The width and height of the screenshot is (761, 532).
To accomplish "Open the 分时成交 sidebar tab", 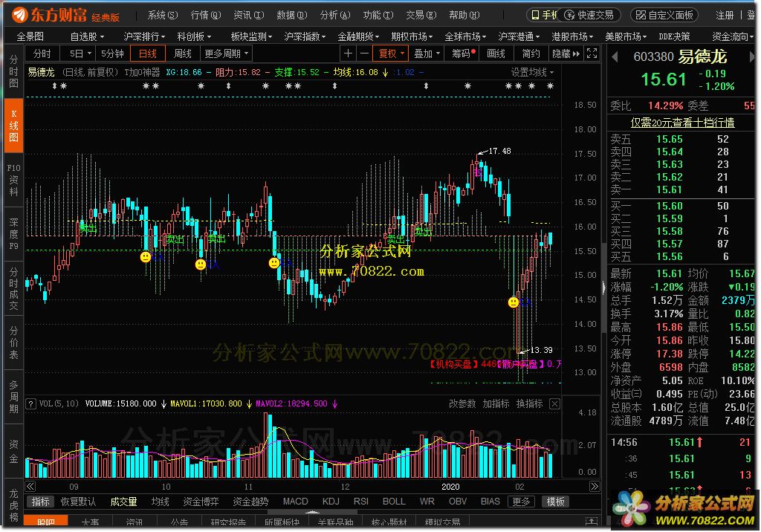I will (x=13, y=288).
